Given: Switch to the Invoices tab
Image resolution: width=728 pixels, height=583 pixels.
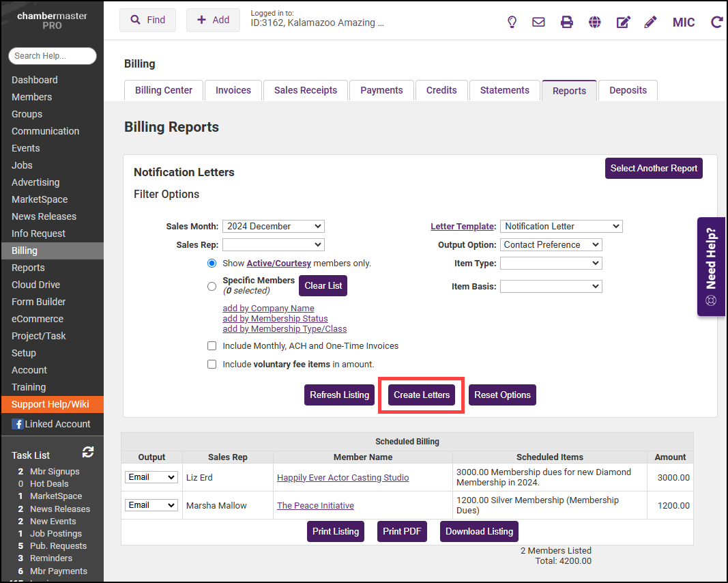Looking at the screenshot, I should 233,90.
